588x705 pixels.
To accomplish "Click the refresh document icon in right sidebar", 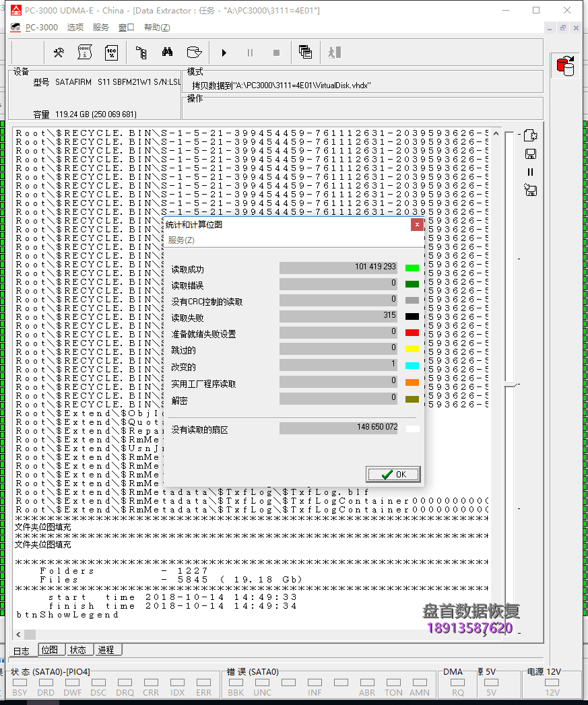I will (x=531, y=135).
